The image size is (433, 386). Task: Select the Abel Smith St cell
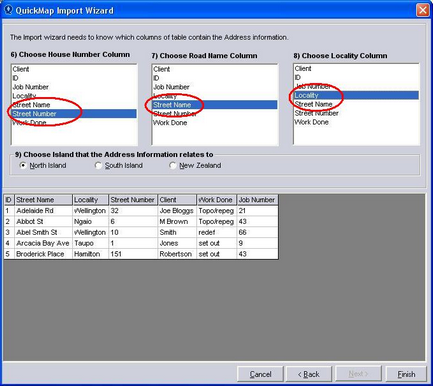43,232
